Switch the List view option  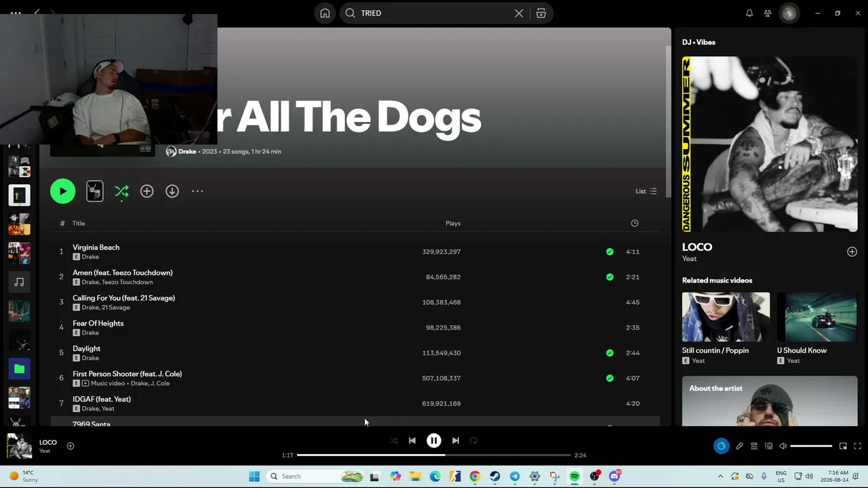pyautogui.click(x=646, y=191)
